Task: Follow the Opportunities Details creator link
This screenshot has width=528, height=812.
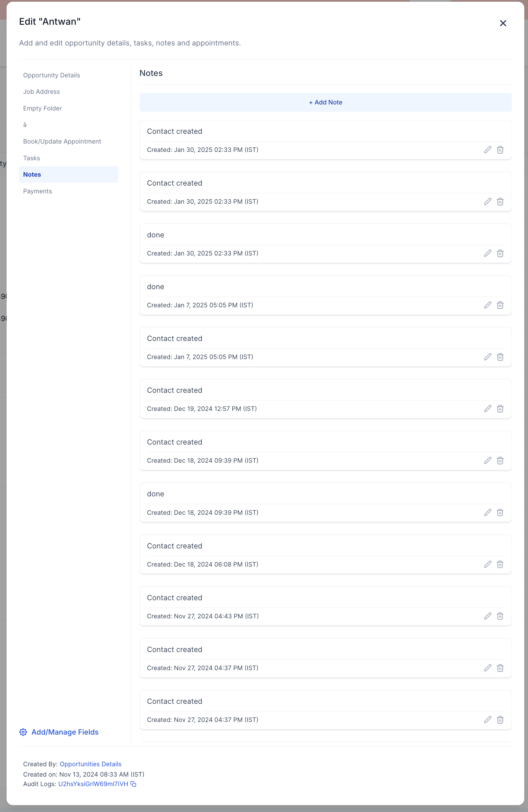Action: pyautogui.click(x=90, y=764)
